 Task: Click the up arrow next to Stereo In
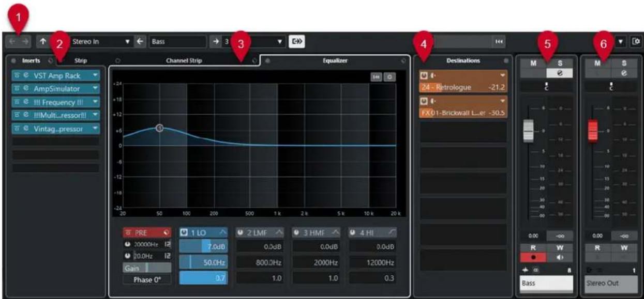click(x=42, y=41)
